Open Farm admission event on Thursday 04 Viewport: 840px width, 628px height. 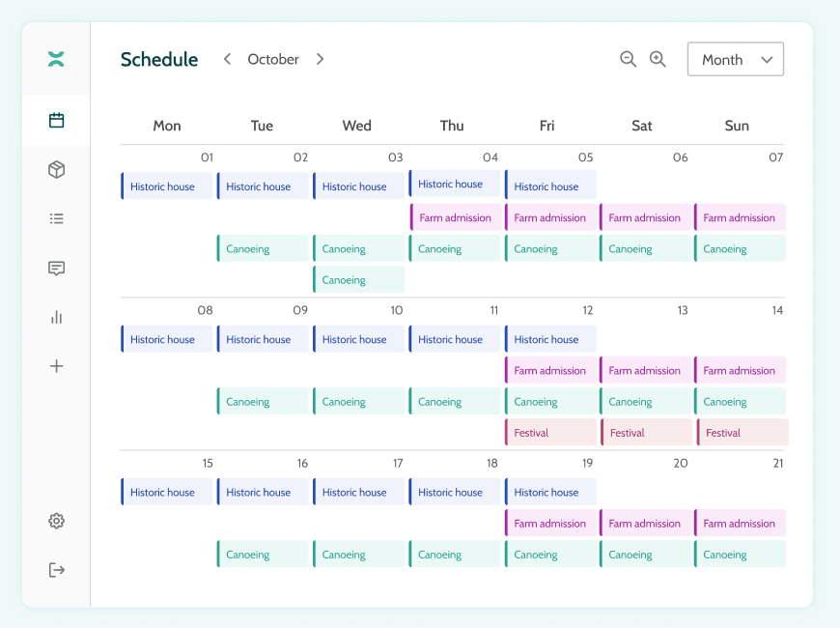tap(456, 217)
